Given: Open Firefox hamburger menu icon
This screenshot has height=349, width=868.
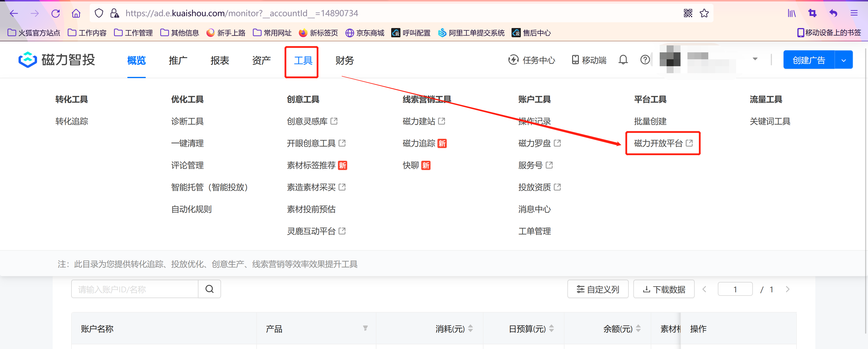Looking at the screenshot, I should point(854,13).
